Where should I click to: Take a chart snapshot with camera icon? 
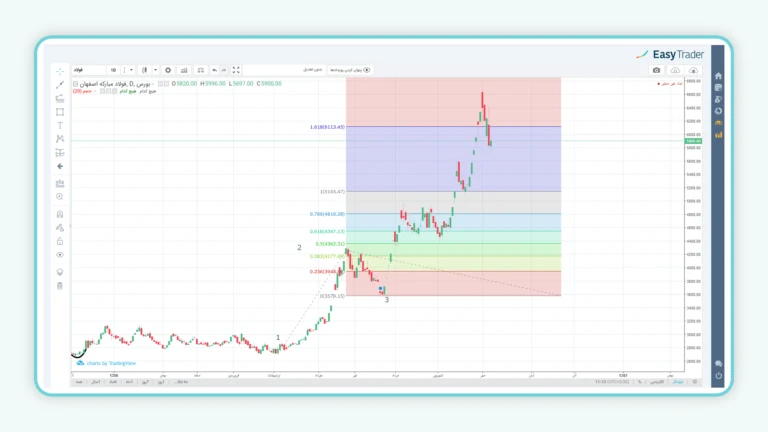pos(656,70)
